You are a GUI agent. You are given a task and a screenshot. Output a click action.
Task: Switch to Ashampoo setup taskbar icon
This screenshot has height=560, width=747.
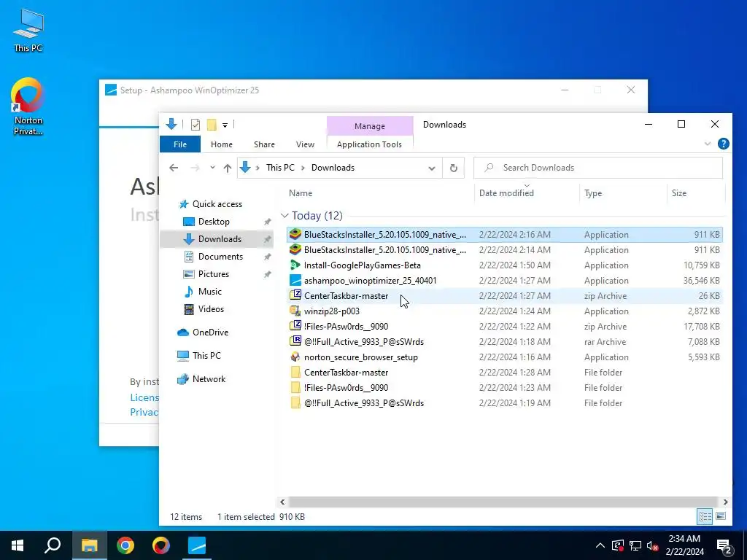[197, 545]
